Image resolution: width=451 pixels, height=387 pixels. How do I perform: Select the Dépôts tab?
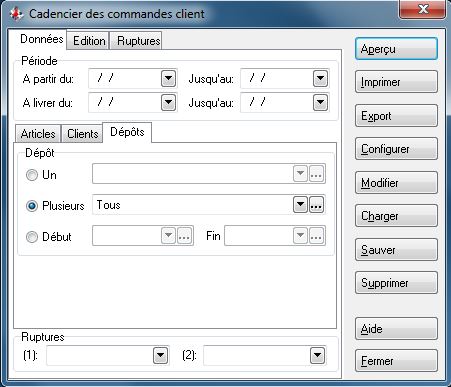(x=127, y=132)
